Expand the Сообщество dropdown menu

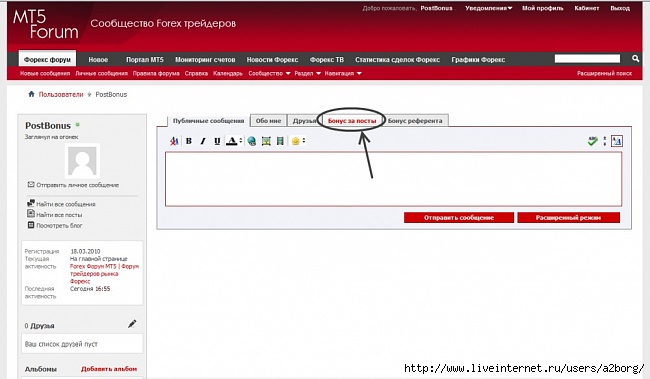pyautogui.click(x=269, y=73)
